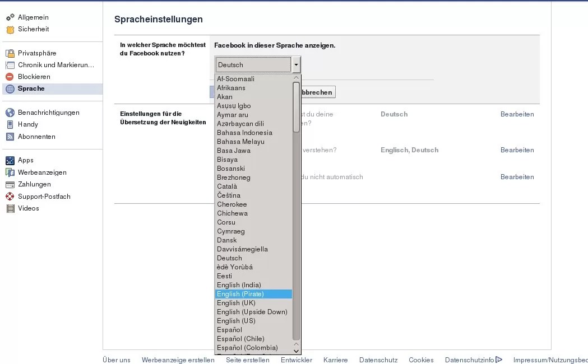588x364 pixels.
Task: Click the globe icon beside Sprache
Action: pyautogui.click(x=10, y=88)
